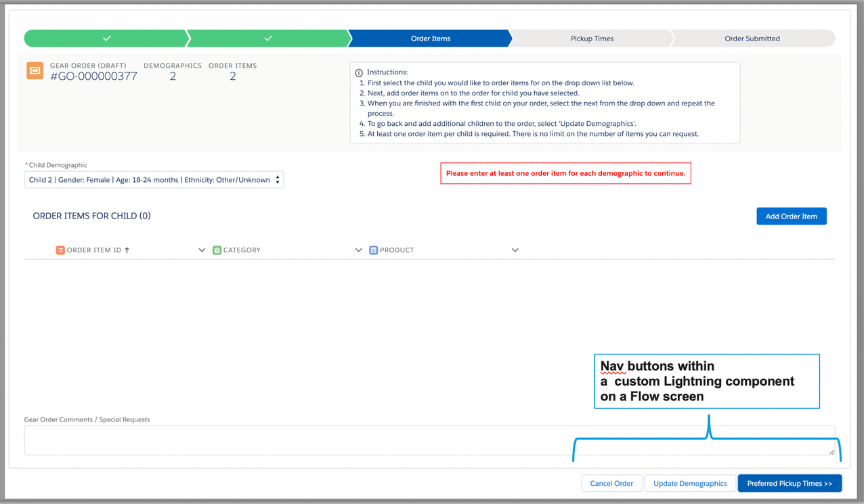Cancel the gear order

pos(611,483)
